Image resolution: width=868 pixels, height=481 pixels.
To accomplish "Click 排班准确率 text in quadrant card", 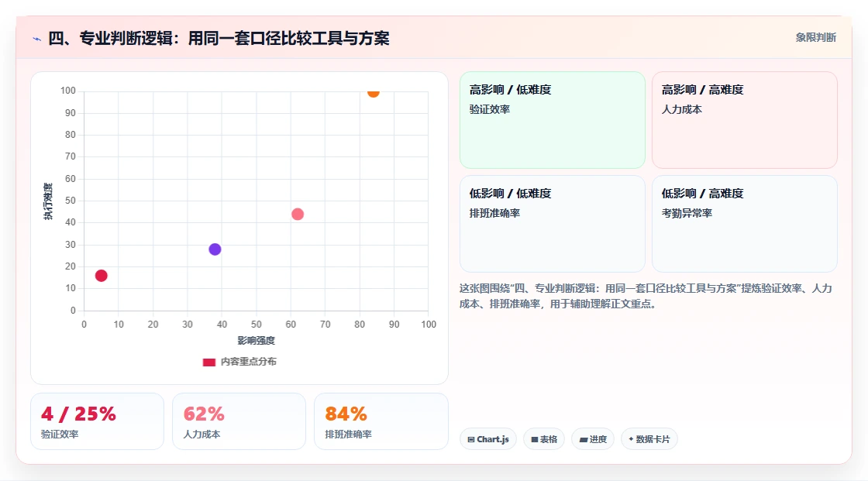I will coord(495,213).
